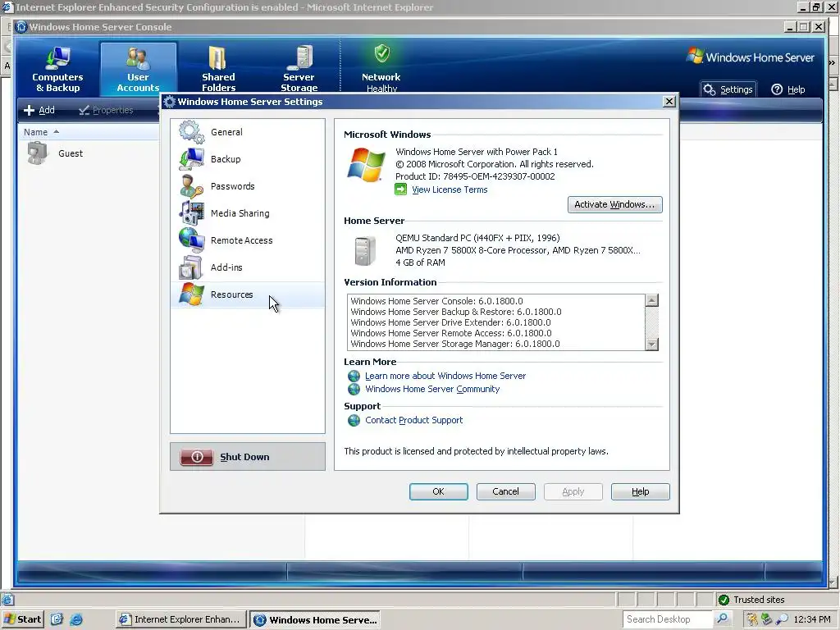Open Help in settings dialog
This screenshot has width=840, height=630.
point(640,492)
